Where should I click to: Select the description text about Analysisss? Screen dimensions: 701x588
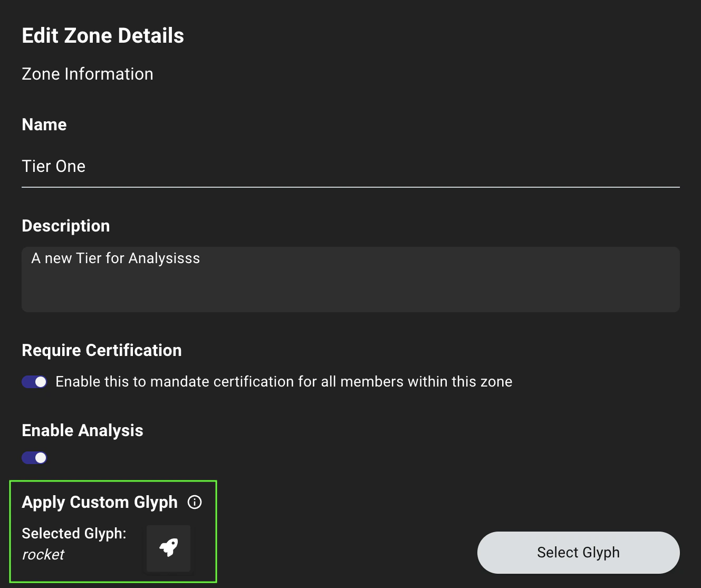116,258
